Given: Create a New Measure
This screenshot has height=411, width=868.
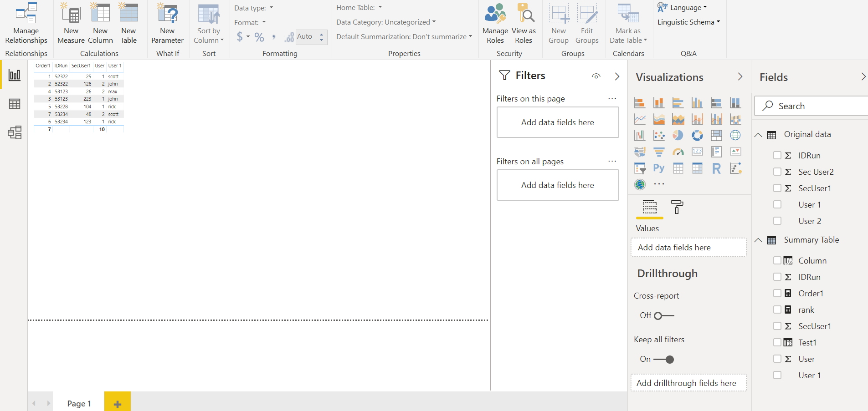Looking at the screenshot, I should click(71, 24).
